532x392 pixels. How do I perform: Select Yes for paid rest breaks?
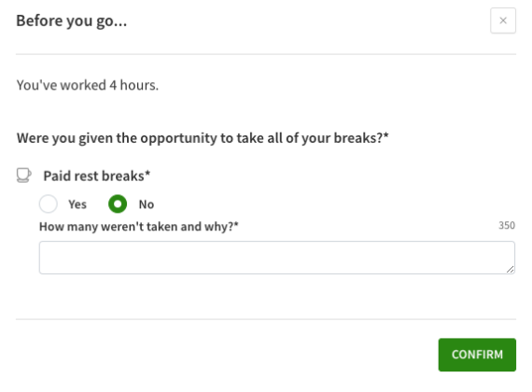click(49, 203)
